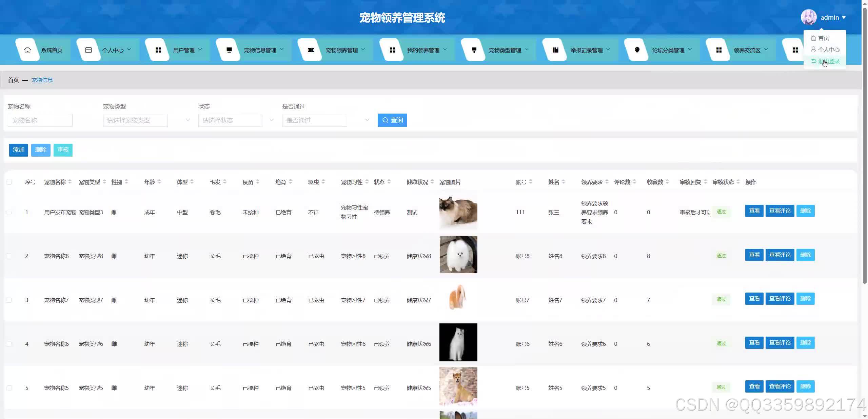The height and width of the screenshot is (419, 868).
Task: Select the 系统首页 home icon in navbar
Action: (27, 49)
